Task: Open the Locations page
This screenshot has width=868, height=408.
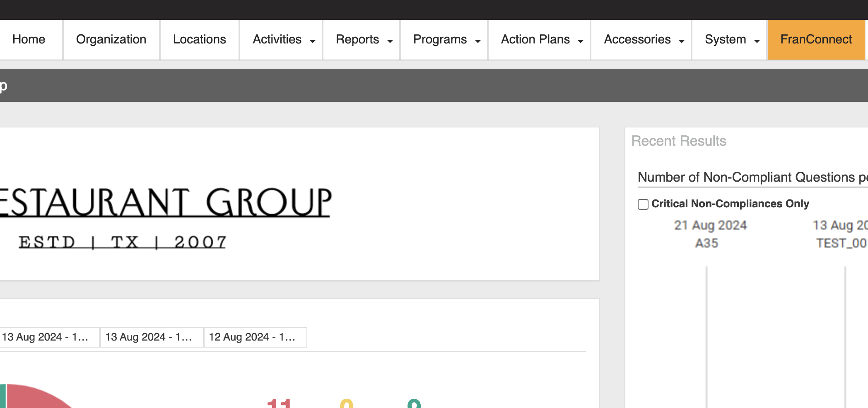Action: coord(199,40)
